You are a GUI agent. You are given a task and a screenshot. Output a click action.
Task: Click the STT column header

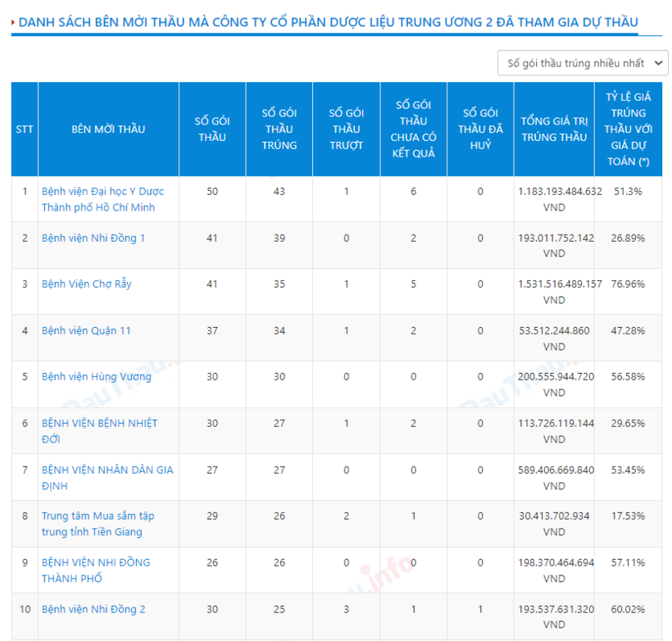25,129
